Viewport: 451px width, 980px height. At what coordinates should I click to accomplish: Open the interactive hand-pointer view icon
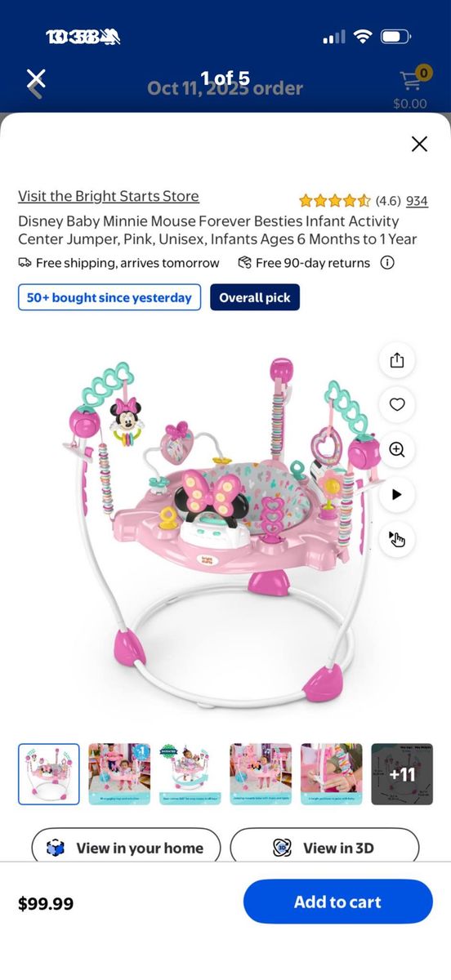pos(397,539)
